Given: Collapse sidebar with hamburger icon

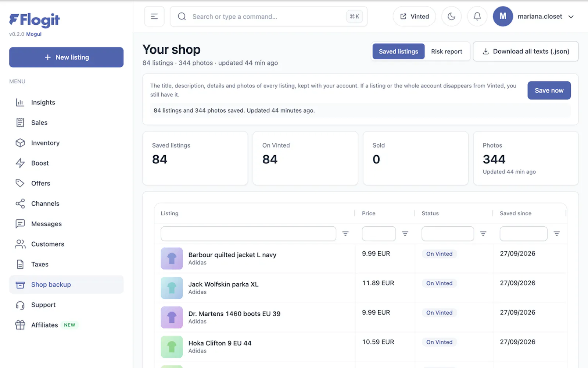Looking at the screenshot, I should click(x=154, y=17).
